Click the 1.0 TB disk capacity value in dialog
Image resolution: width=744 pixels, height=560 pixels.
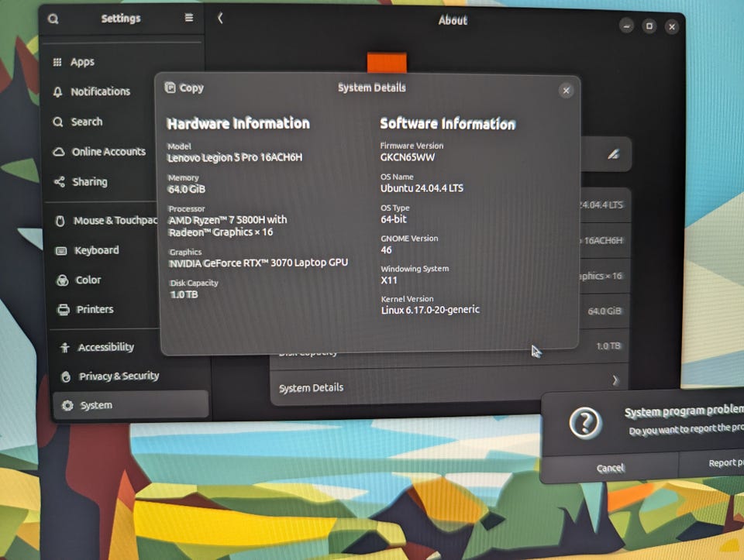point(184,294)
